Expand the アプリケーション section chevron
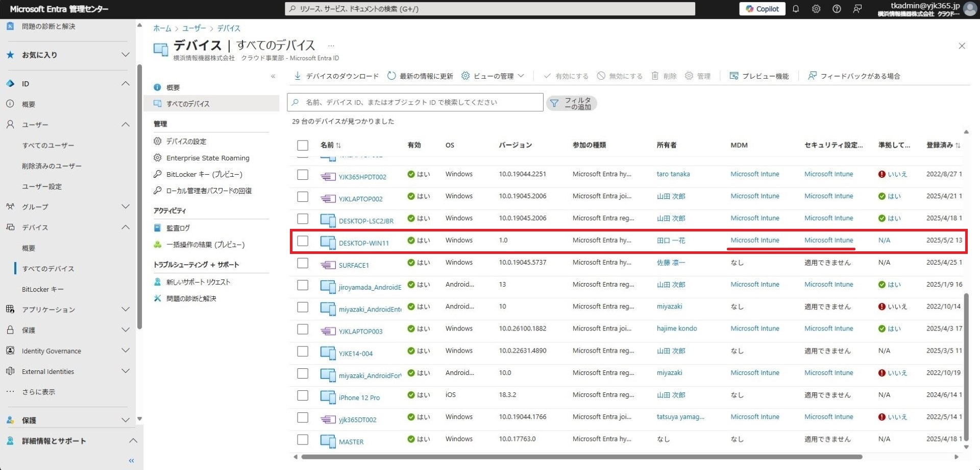Viewport: 980px width, 470px height. (126, 309)
